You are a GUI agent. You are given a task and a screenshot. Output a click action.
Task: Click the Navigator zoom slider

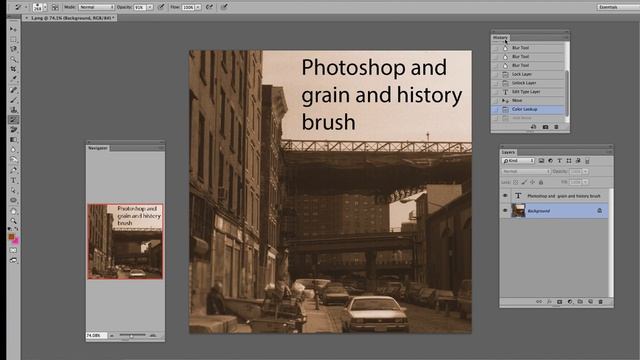(132, 336)
